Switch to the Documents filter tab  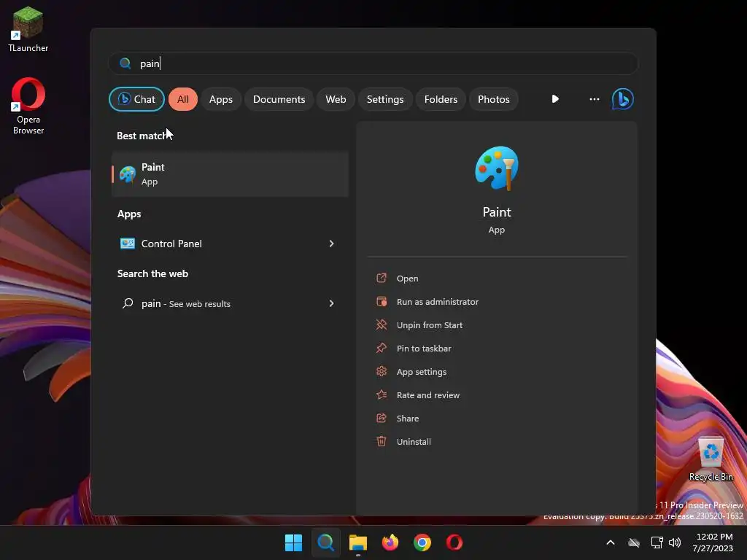(x=279, y=99)
